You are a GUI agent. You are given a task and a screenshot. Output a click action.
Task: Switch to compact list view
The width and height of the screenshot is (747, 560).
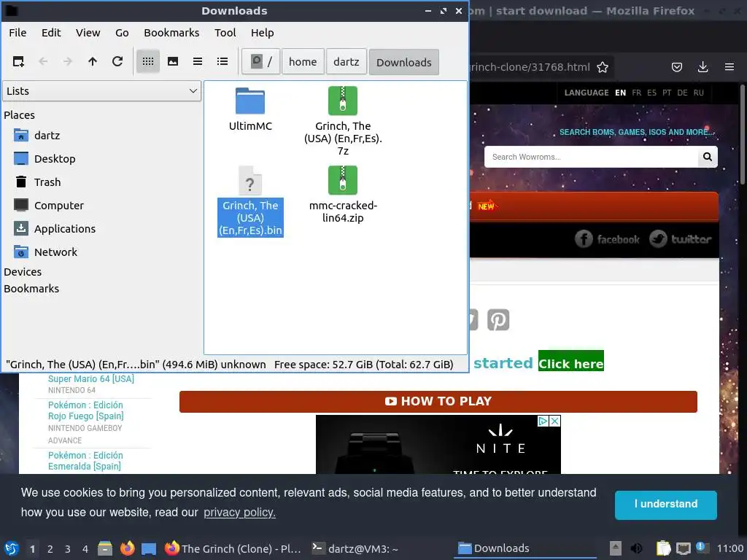tap(198, 61)
